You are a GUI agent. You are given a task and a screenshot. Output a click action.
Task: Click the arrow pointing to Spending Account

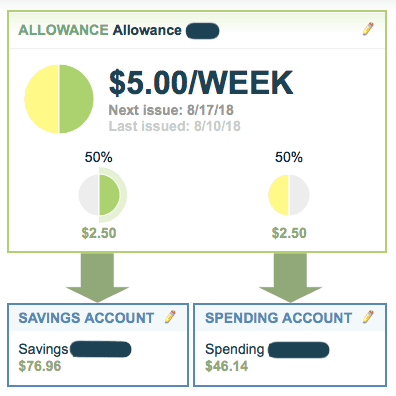coord(290,277)
